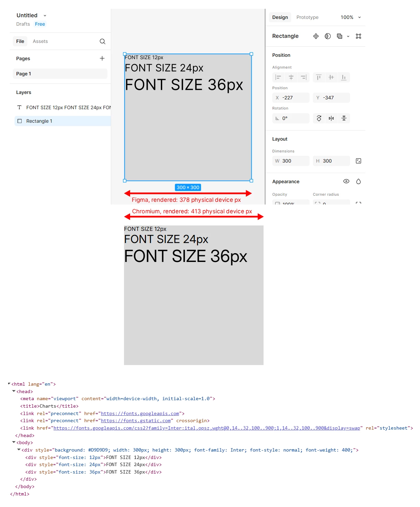This screenshot has width=420, height=507.
Task: Open boolean operations dropdown arrow
Action: tap(348, 36)
